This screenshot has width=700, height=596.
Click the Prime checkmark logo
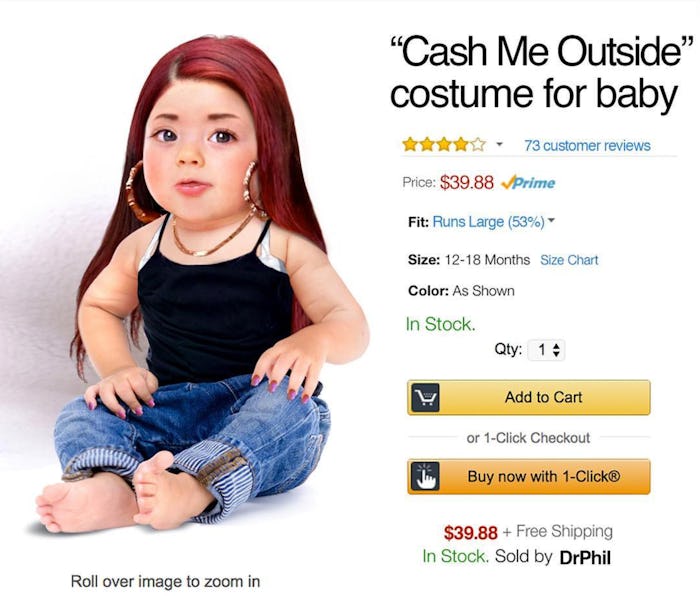pyautogui.click(x=528, y=183)
